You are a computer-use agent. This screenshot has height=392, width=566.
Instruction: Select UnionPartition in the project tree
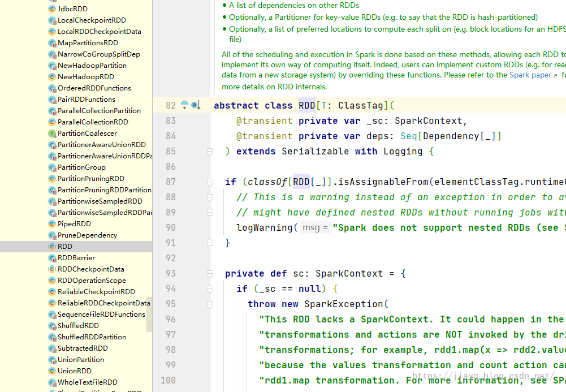click(81, 360)
